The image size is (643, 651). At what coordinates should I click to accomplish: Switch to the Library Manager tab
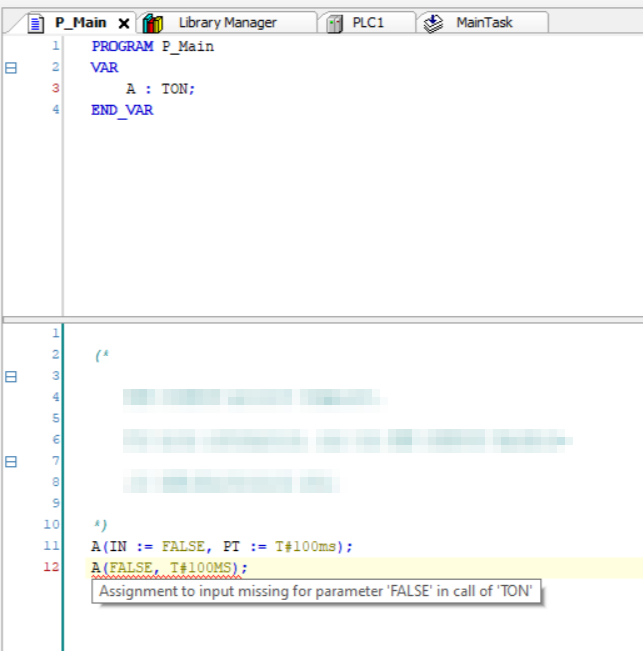coord(227,22)
